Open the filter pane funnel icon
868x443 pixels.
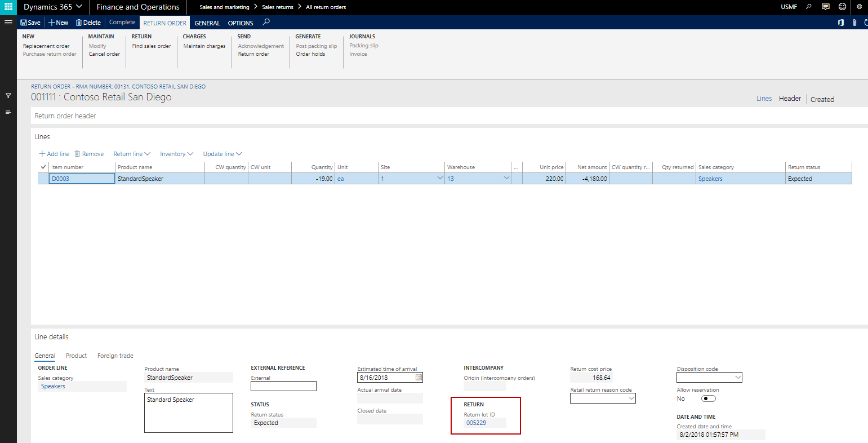pos(8,96)
